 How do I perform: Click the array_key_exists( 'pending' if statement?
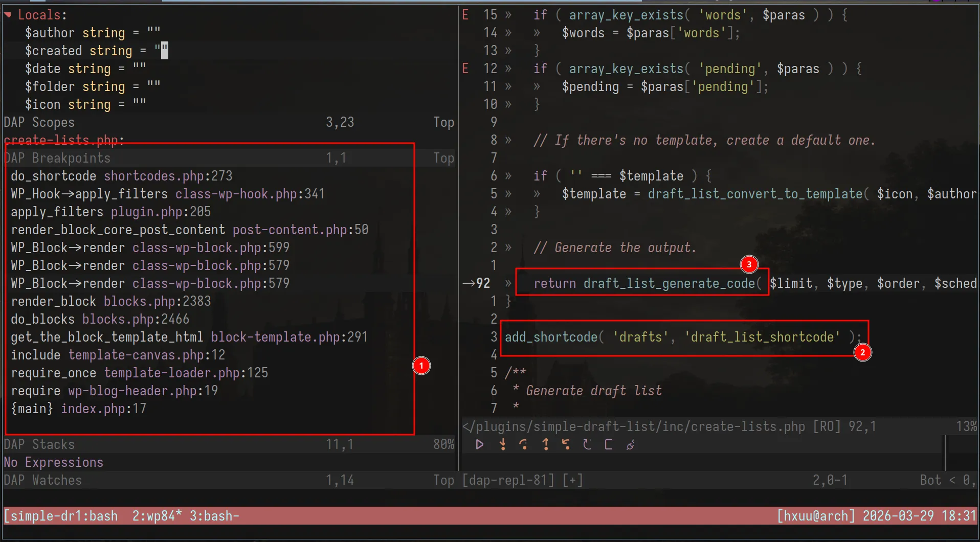(x=698, y=69)
